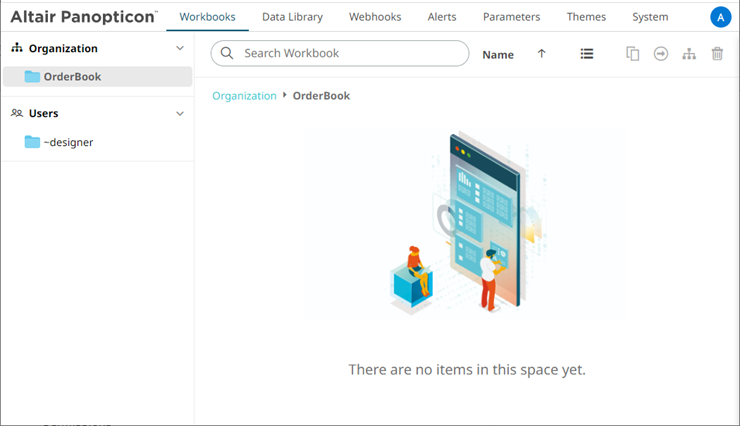Open the user avatar menu
Screen dimensions: 740x426
[720, 17]
